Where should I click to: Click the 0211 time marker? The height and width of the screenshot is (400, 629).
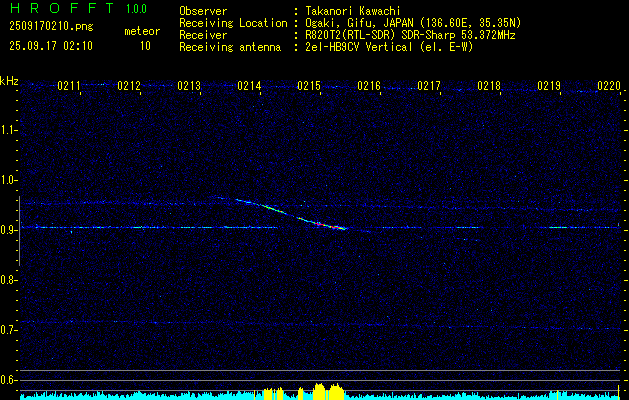click(69, 87)
